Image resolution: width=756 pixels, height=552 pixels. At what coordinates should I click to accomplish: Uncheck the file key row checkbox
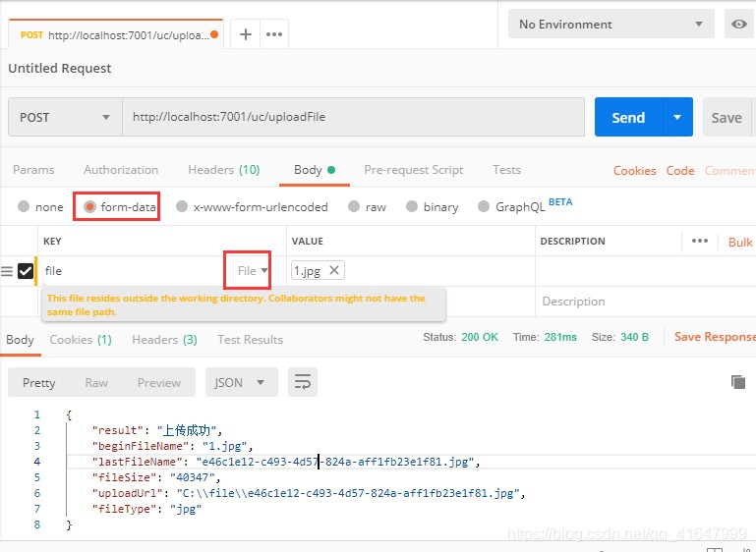[x=26, y=271]
